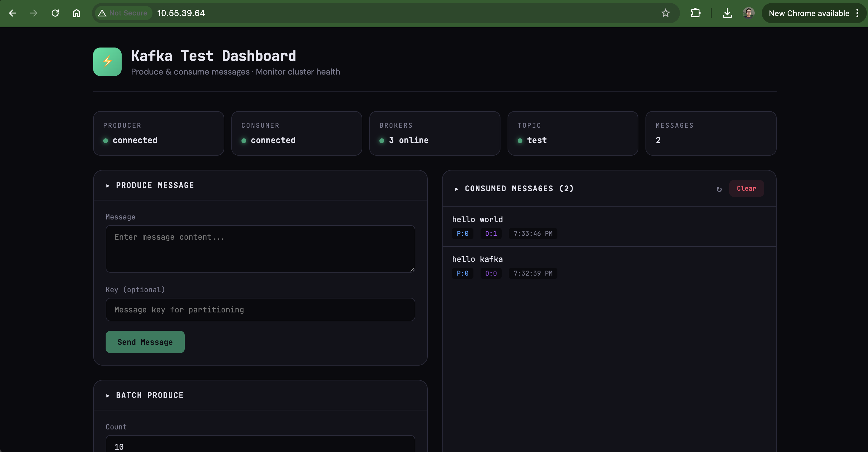Click browser back arrow
The width and height of the screenshot is (868, 452).
[x=12, y=13]
